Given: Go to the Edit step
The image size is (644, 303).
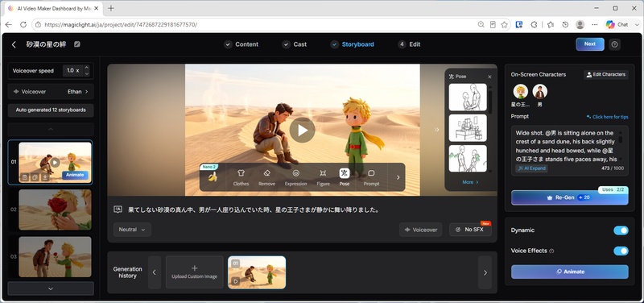Looking at the screenshot, I should (409, 44).
